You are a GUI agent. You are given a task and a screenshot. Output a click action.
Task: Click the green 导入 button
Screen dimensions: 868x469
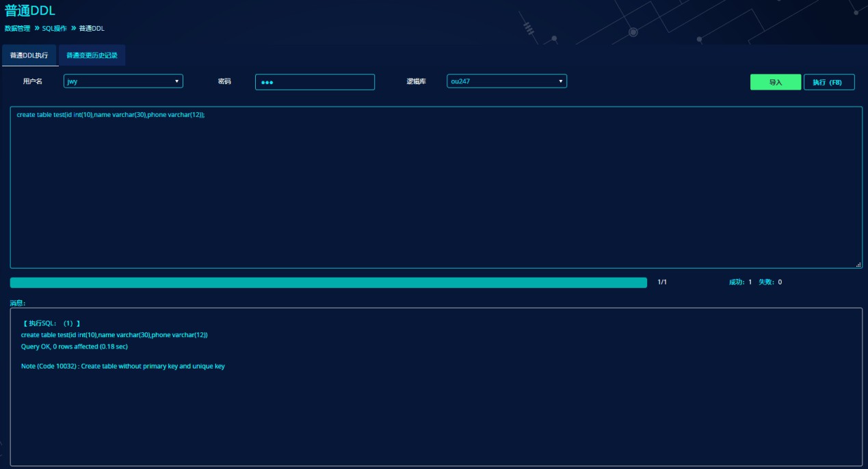[776, 82]
